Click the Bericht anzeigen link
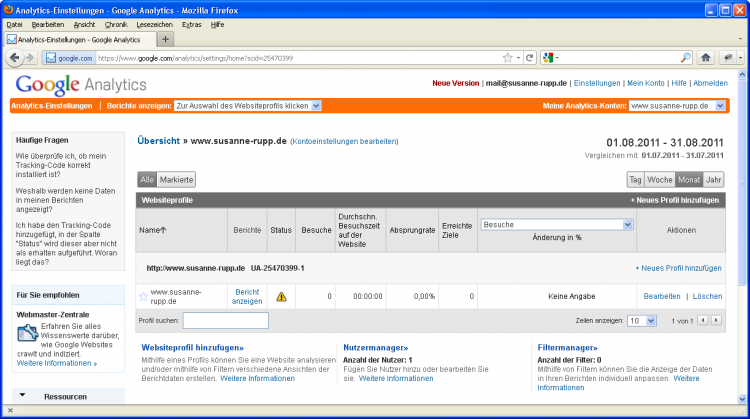Viewport: 750px width, 419px height. point(247,296)
